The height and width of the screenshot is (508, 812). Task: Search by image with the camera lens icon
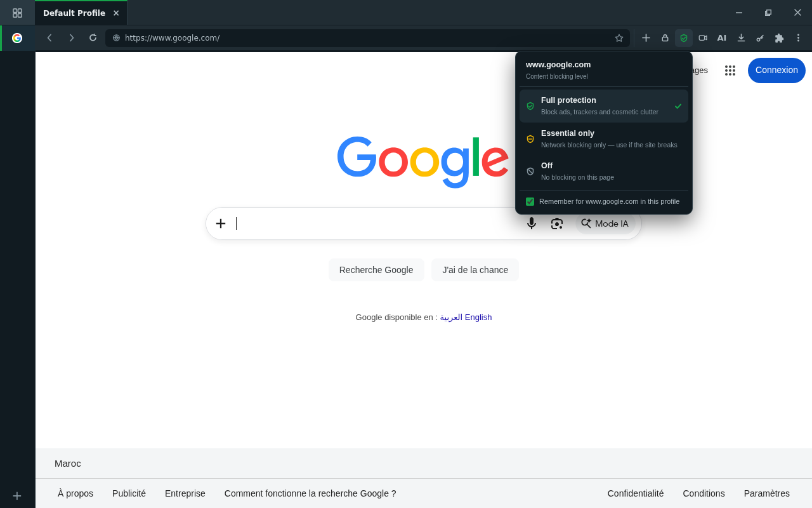557,224
